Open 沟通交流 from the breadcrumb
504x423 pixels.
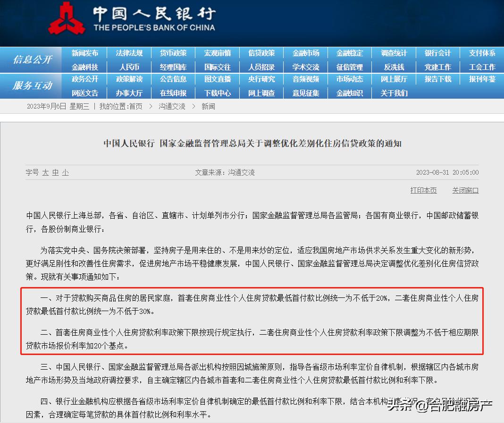172,106
